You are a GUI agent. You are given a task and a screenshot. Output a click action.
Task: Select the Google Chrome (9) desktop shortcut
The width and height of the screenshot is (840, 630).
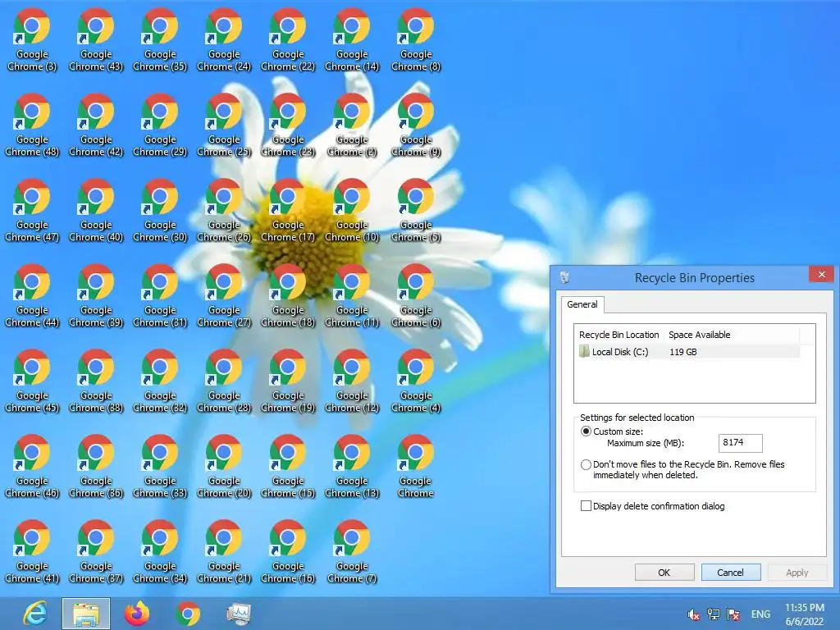point(416,126)
